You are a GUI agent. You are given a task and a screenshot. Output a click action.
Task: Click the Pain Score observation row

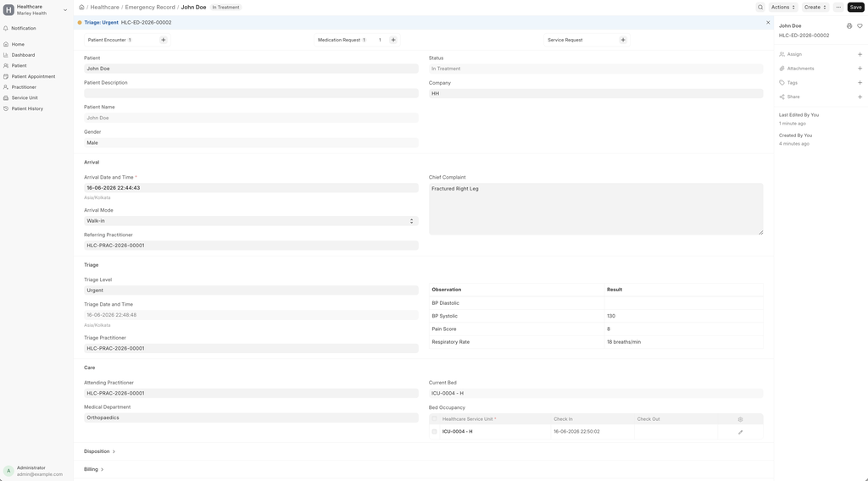tap(596, 329)
